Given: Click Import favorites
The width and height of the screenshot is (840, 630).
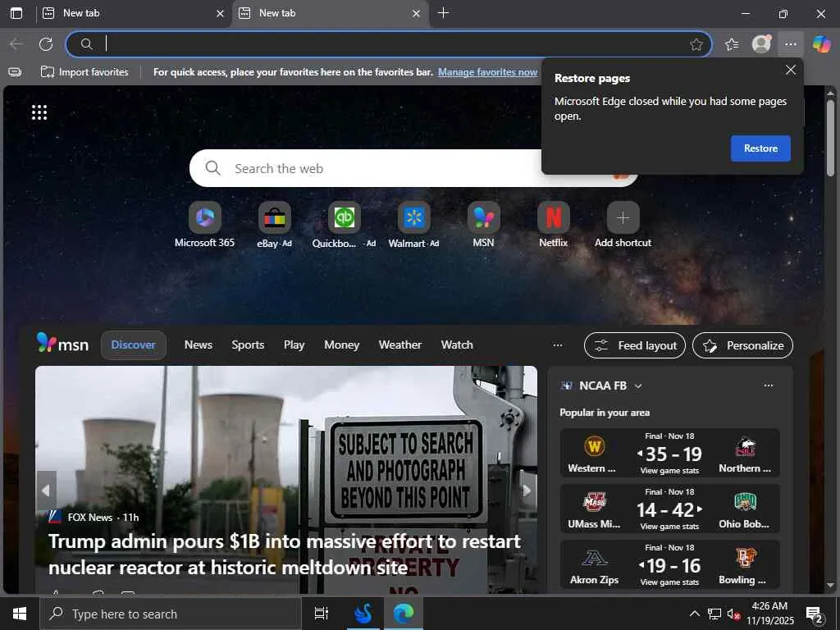Looking at the screenshot, I should pos(84,72).
